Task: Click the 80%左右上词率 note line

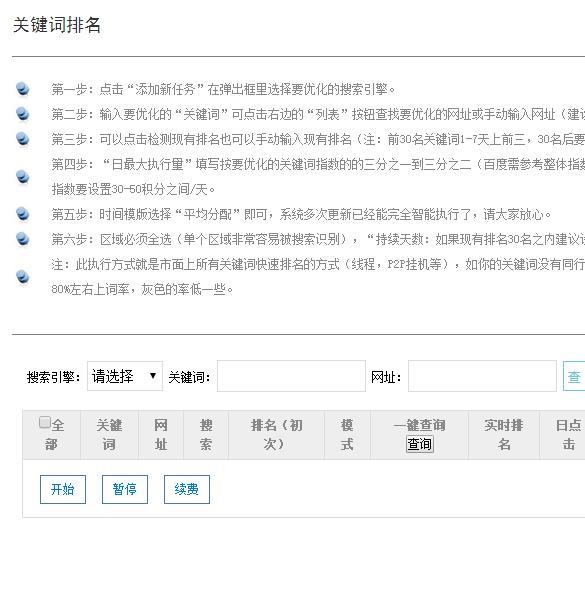Action: (142, 289)
